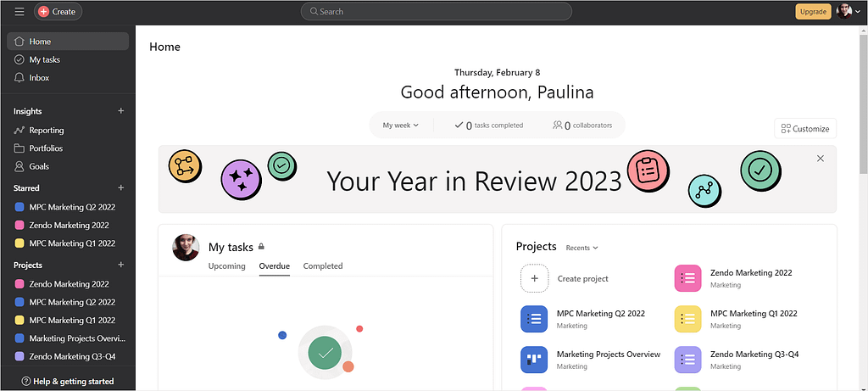Switch to the Overdue tab
868x391 pixels.
275,266
